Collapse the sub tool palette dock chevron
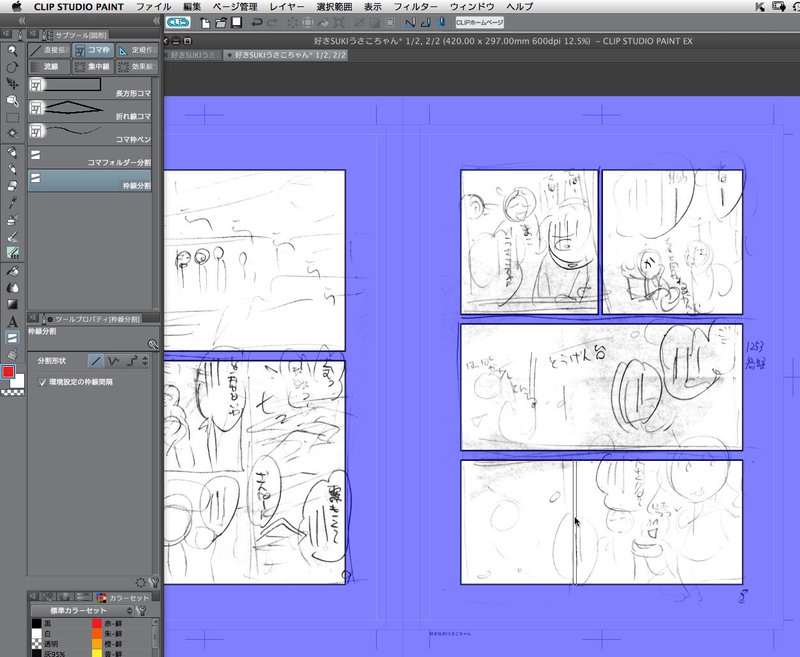 [x=156, y=20]
